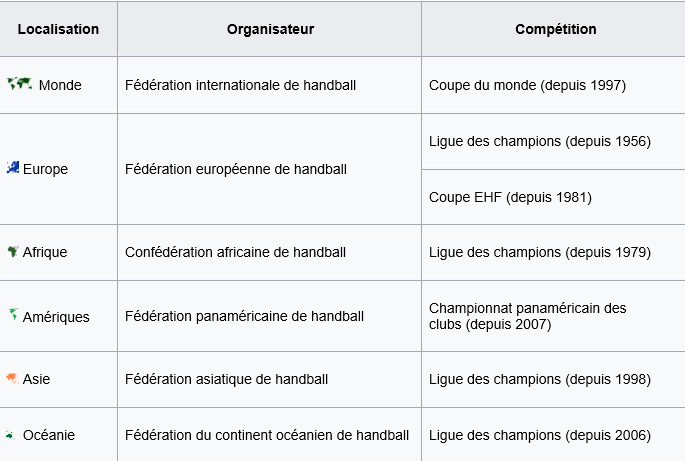Open Coupe EHF (depuis 1981)
The height and width of the screenshot is (461, 685).
click(x=510, y=198)
